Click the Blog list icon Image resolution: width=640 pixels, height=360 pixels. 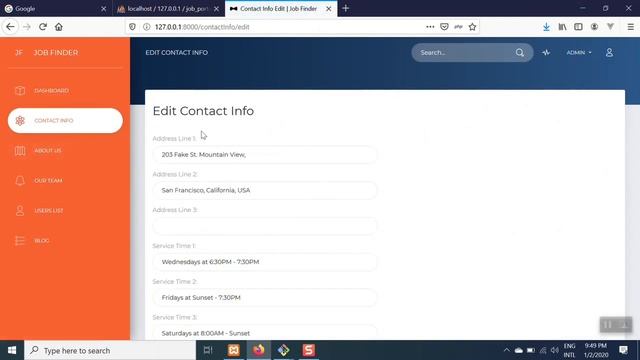point(20,240)
